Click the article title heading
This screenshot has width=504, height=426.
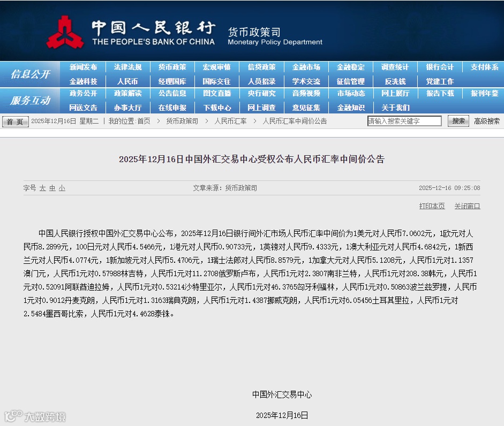[x=252, y=159]
